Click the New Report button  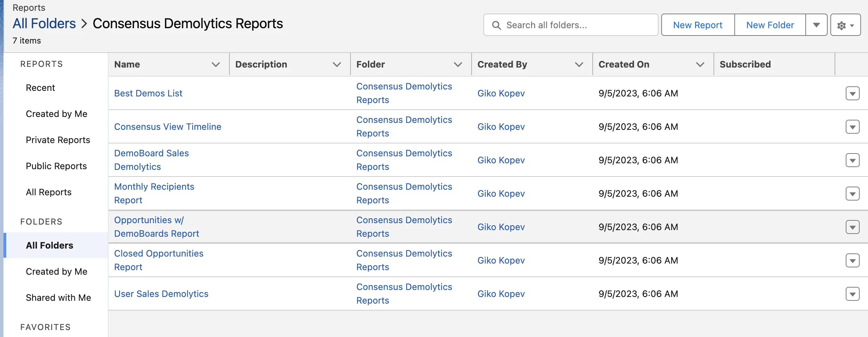tap(698, 25)
